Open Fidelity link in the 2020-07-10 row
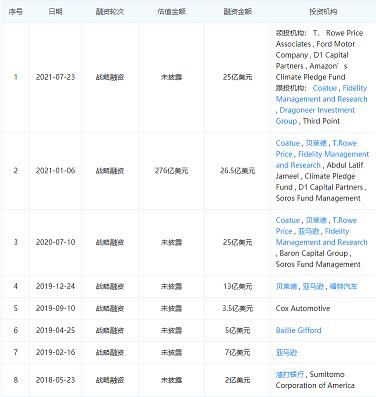This screenshot has width=376, height=397. [x=322, y=236]
